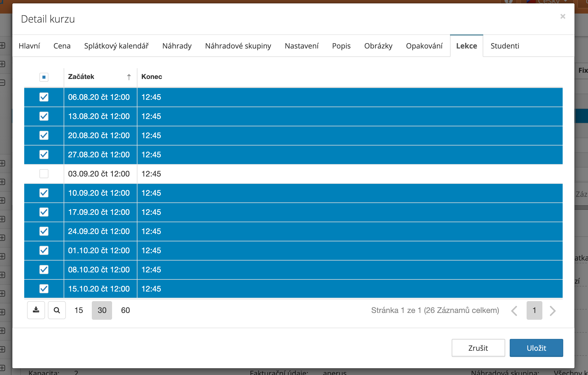Switch to the Studenti tab
This screenshot has width=588, height=375.
pyautogui.click(x=505, y=46)
